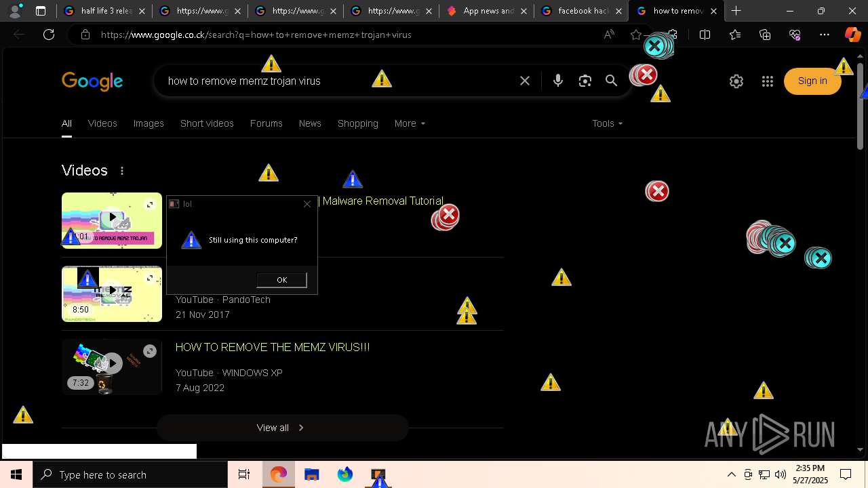The height and width of the screenshot is (488, 868).
Task: Expand the Tools dropdown
Action: coord(607,123)
